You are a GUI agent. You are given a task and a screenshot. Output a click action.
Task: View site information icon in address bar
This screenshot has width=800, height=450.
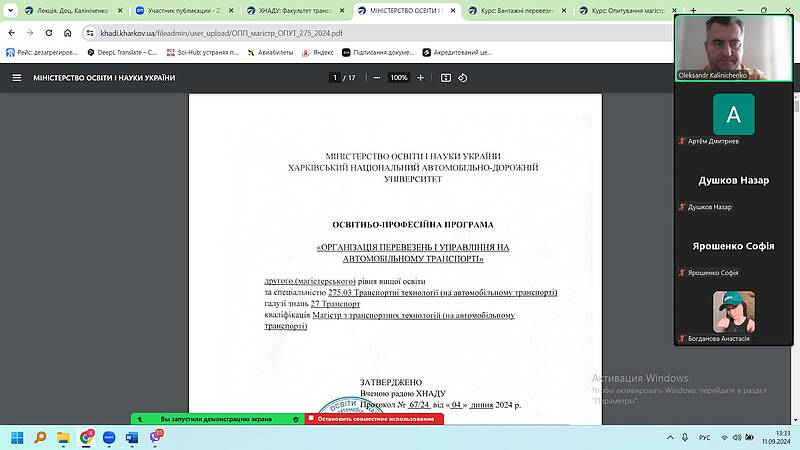[90, 33]
